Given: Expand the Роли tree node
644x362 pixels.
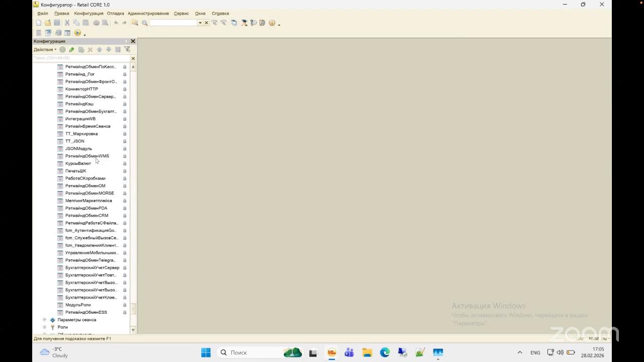Looking at the screenshot, I should [44, 327].
